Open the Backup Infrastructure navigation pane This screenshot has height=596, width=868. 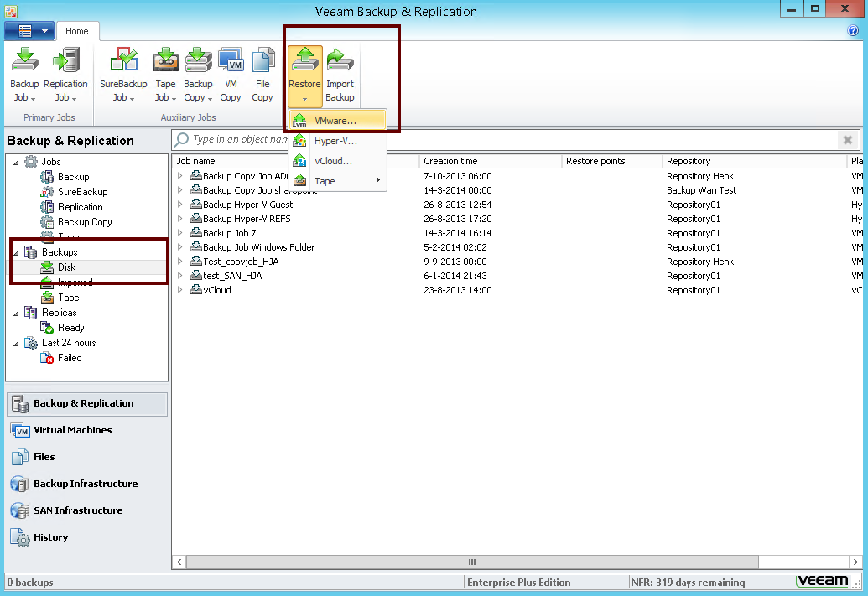pos(87,484)
